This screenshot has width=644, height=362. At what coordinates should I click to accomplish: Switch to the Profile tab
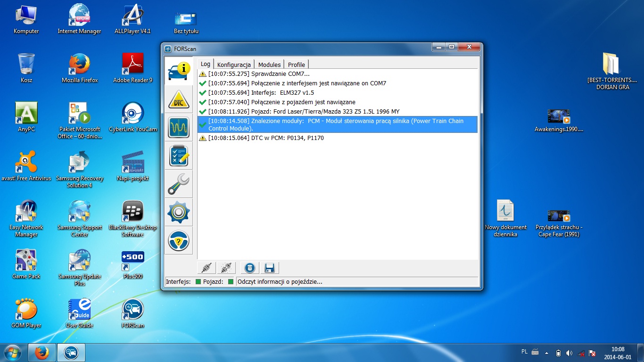(x=297, y=65)
